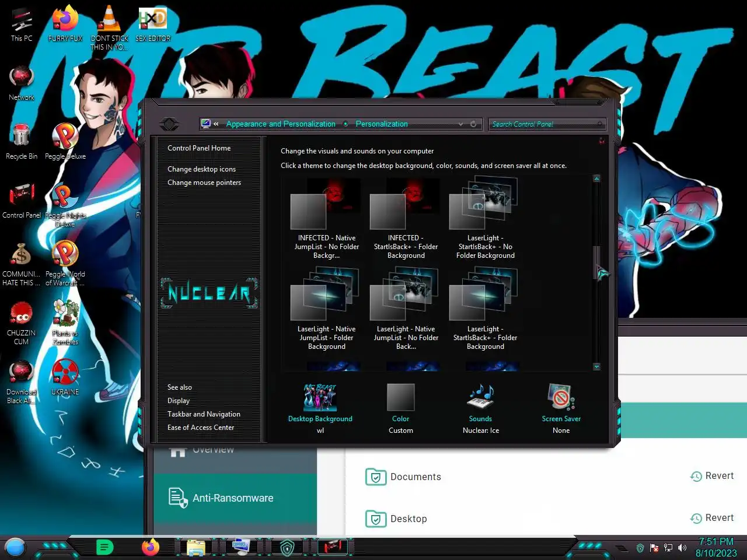Open the Peggle Nights Deluxe desktop shortcut
Screen dimensions: 747x560
pyautogui.click(x=65, y=205)
